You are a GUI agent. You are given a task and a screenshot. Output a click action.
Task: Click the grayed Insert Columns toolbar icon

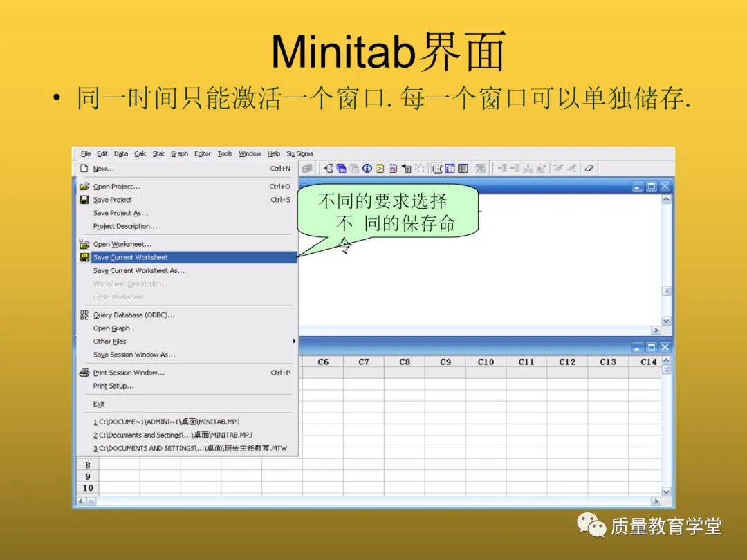528,168
